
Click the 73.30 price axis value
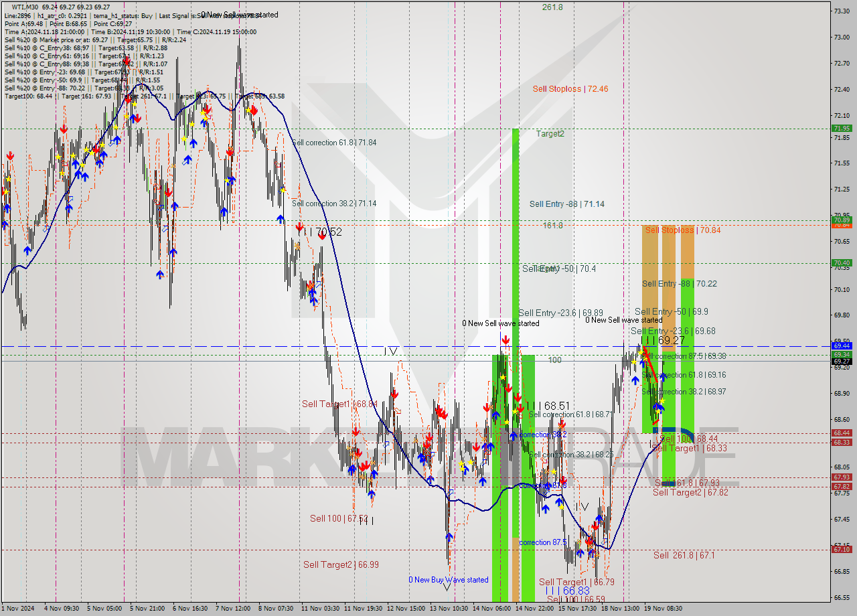842,11
